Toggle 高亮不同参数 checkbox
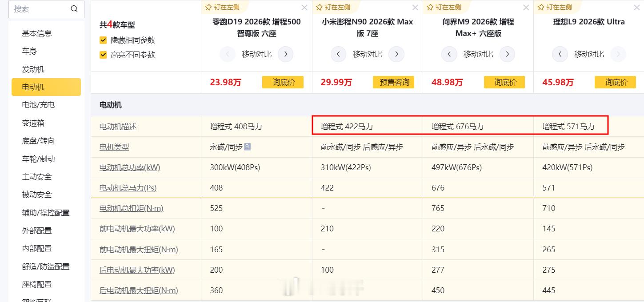The height and width of the screenshot is (302, 644). point(103,55)
